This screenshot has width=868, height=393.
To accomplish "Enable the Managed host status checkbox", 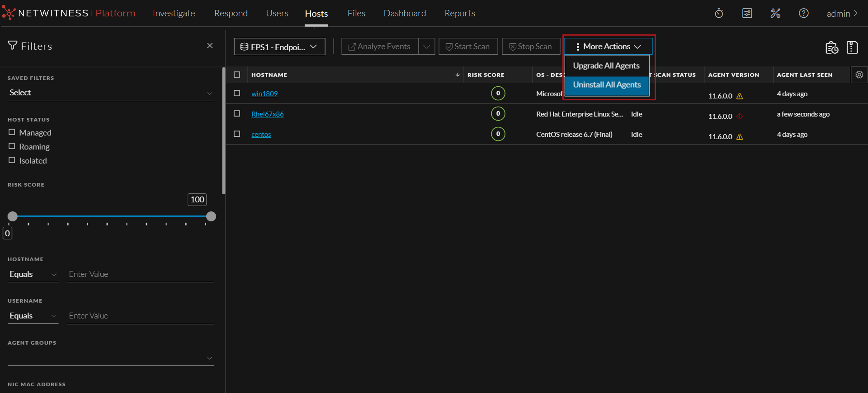I will click(12, 132).
